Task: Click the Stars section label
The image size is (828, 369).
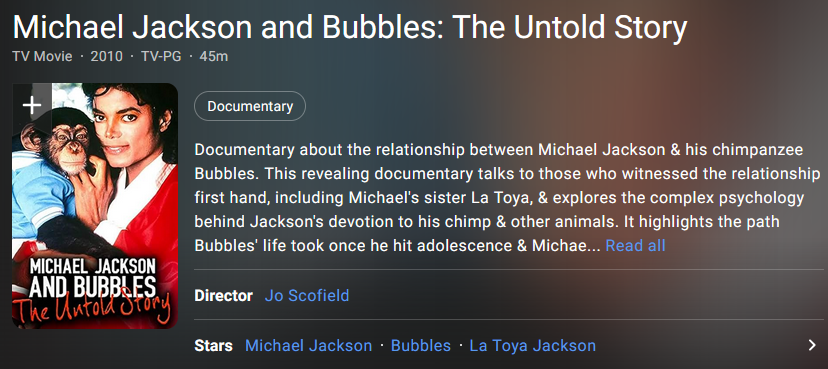Action: point(213,346)
